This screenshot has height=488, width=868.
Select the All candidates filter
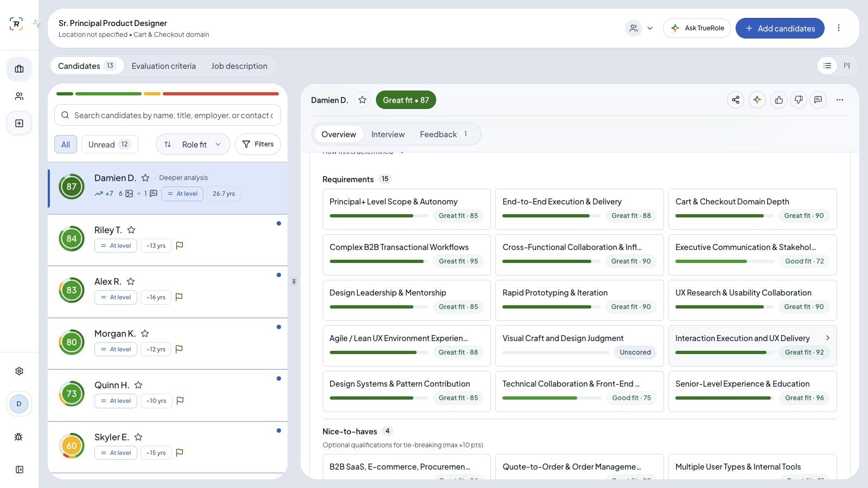click(x=66, y=144)
